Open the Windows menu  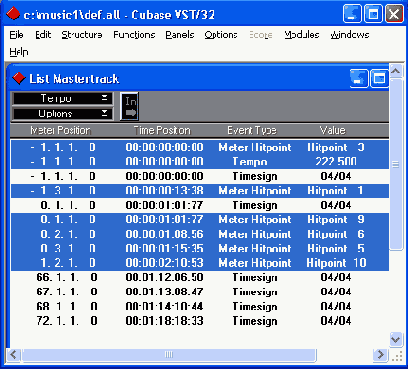350,35
